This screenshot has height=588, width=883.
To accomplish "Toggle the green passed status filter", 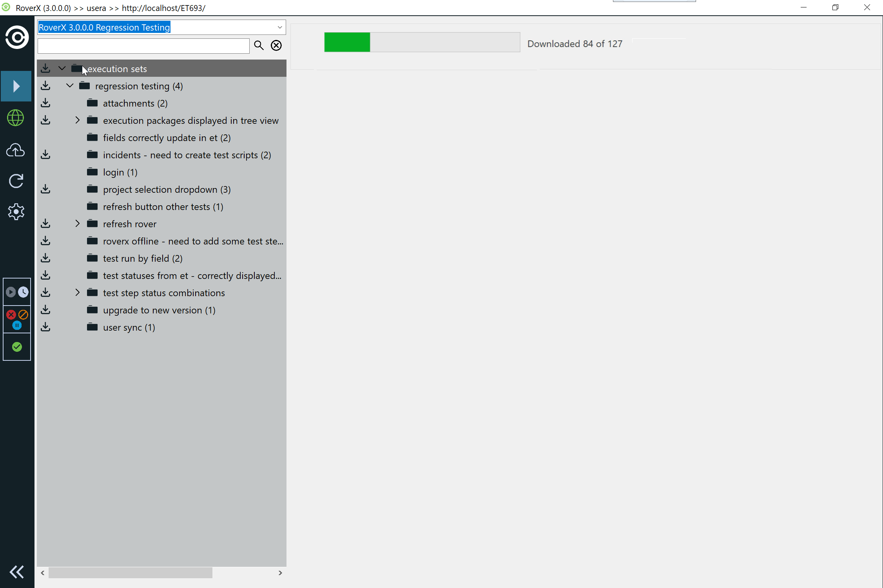I will click(x=17, y=347).
